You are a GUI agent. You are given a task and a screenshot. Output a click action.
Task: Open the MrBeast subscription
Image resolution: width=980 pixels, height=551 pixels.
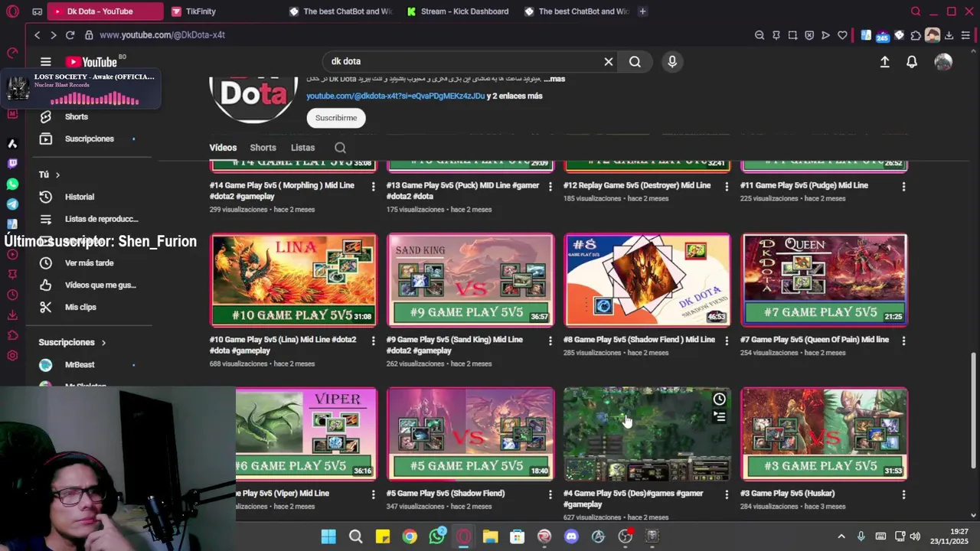coord(80,364)
